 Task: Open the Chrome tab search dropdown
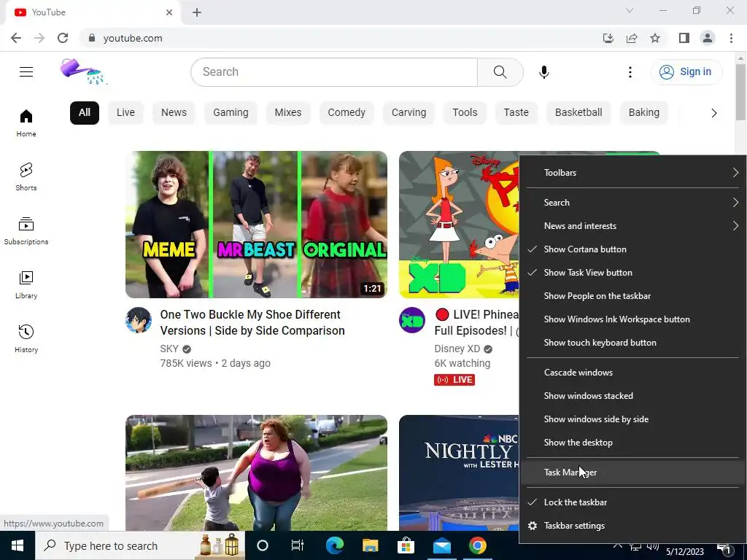click(x=630, y=10)
